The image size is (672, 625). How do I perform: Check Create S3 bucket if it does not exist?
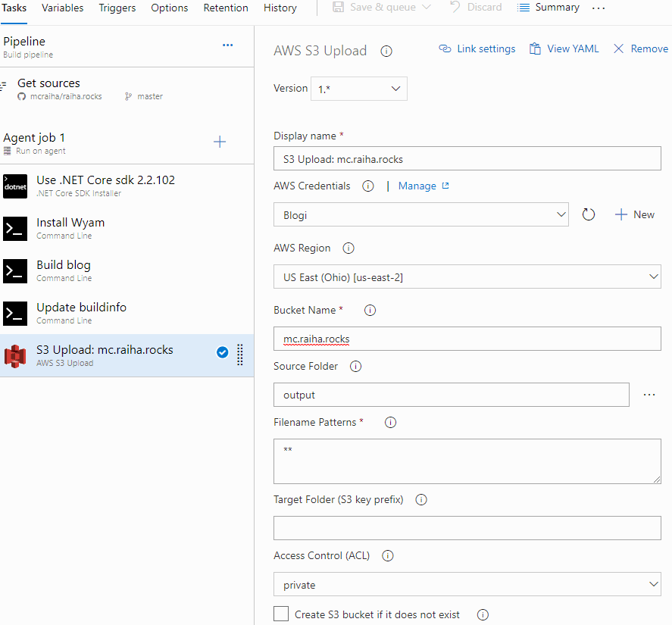pos(281,613)
